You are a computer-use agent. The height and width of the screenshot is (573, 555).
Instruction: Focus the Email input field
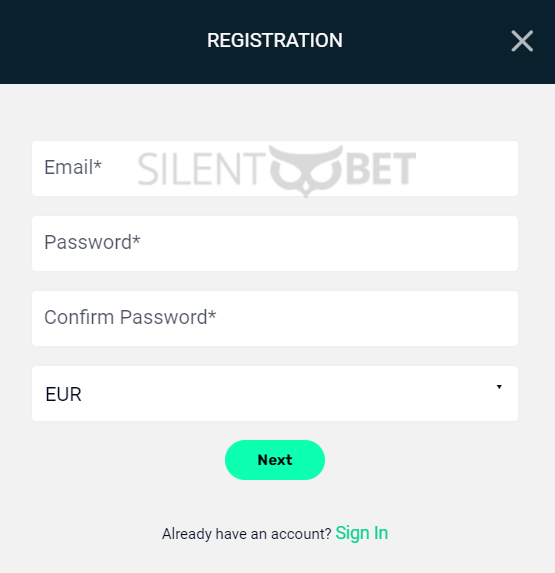pyautogui.click(x=275, y=168)
